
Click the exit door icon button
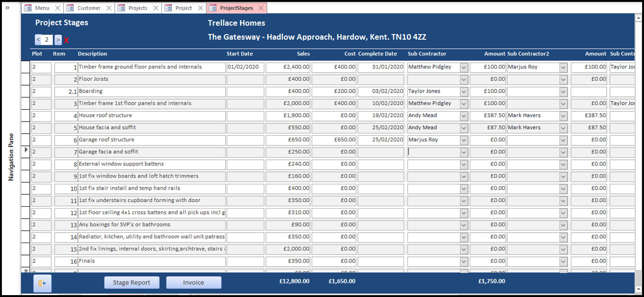pos(42,283)
